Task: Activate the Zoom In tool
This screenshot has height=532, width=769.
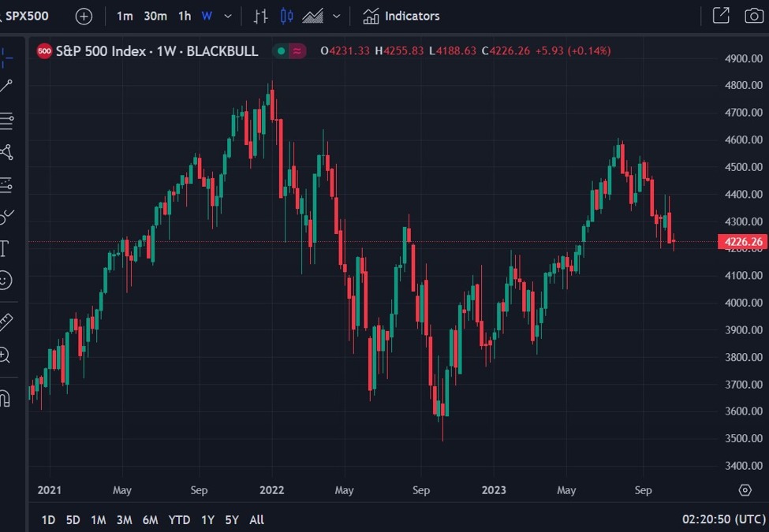Action: coord(7,355)
